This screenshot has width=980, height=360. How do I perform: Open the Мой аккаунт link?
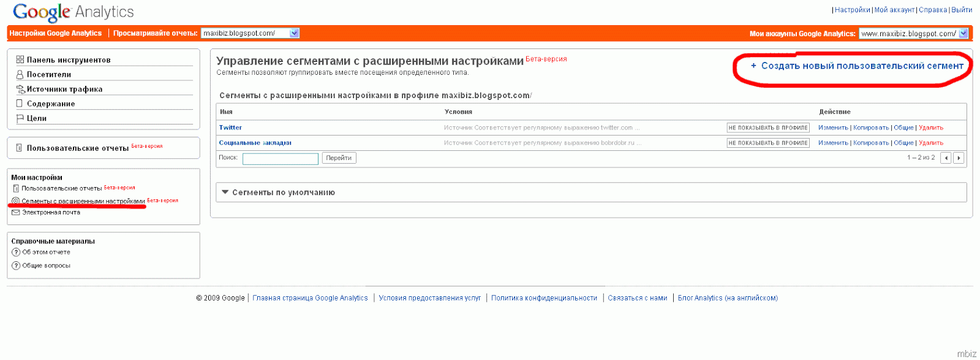click(894, 10)
